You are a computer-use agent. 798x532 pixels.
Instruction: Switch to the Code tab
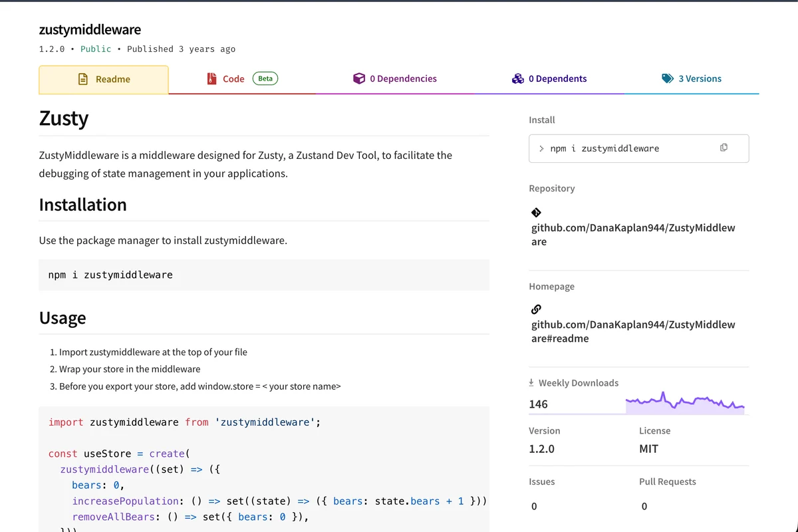[242, 78]
